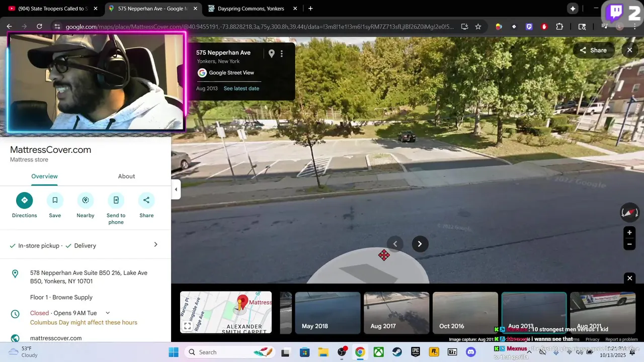Open Epic Games launcher from taskbar
The height and width of the screenshot is (362, 644).
416,352
